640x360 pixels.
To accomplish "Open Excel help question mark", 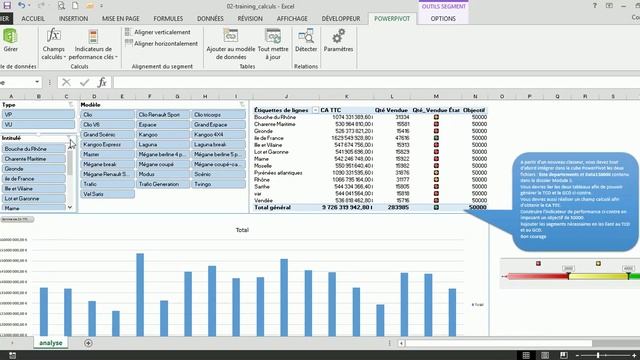I will pos(594,6).
